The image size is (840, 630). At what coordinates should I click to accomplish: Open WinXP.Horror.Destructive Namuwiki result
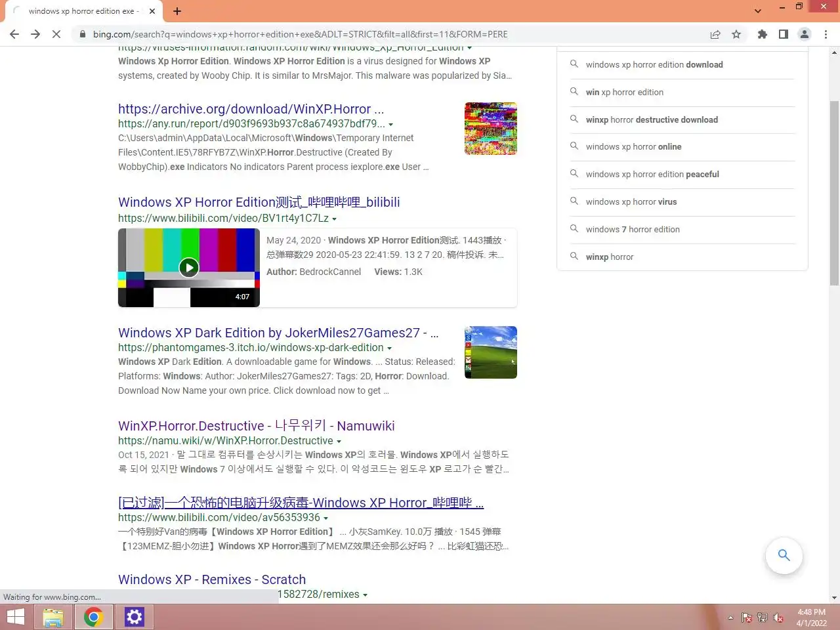[x=256, y=426]
